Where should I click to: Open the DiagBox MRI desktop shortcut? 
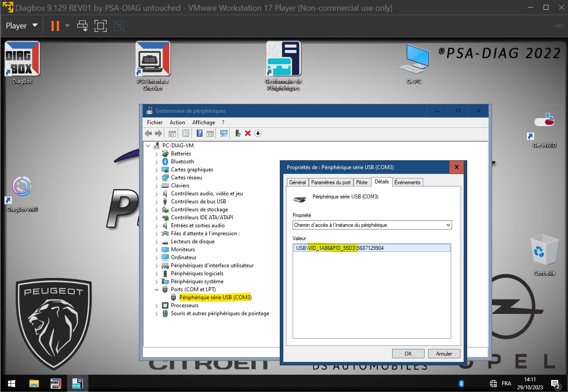click(x=22, y=187)
